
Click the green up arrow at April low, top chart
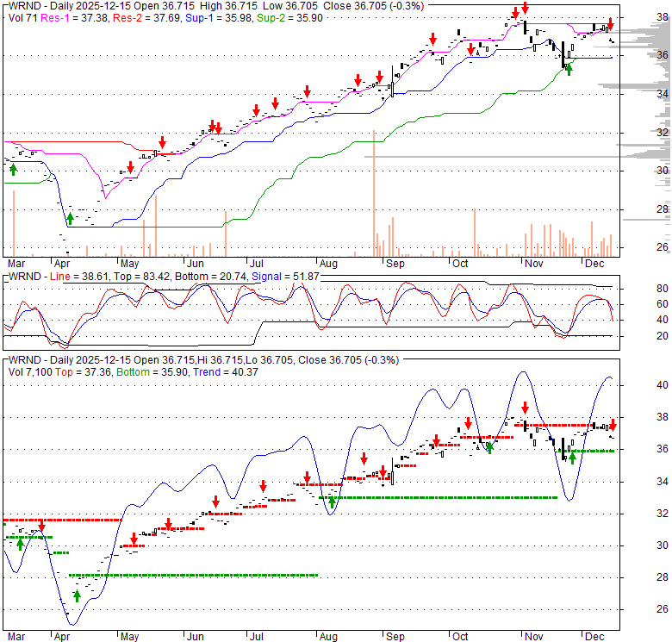[x=71, y=219]
